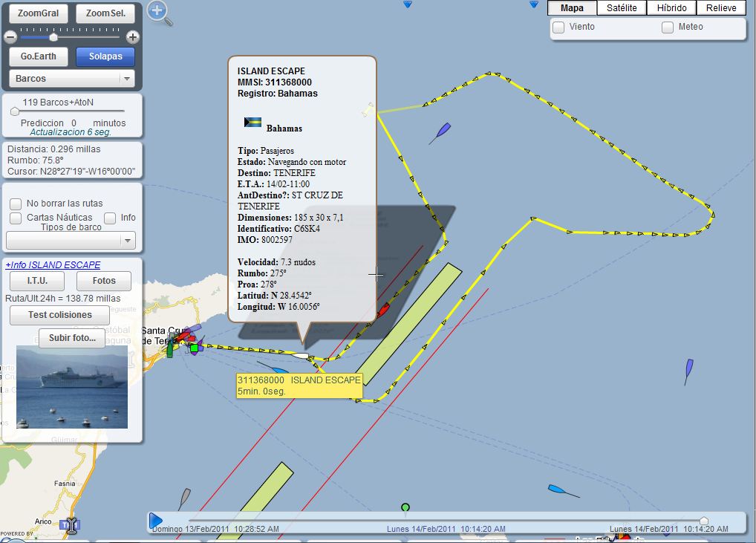
Task: Click blue triangle marker at top center
Action: 408,4
